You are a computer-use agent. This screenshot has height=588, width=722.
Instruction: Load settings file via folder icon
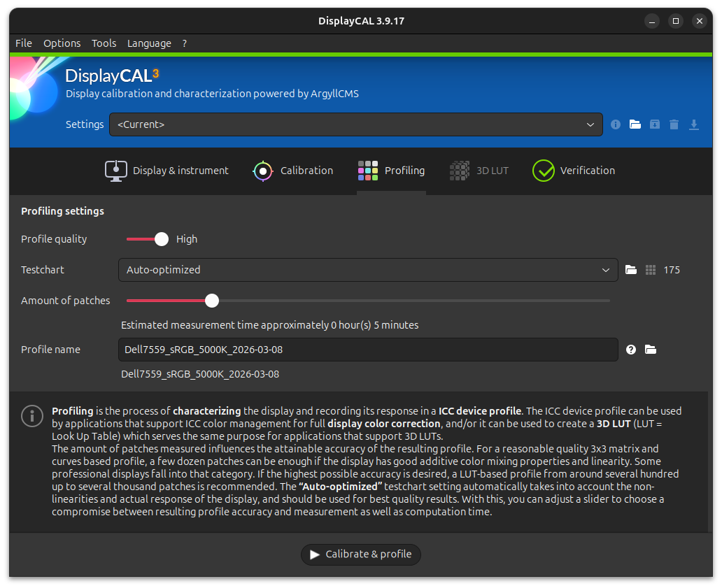[x=635, y=124]
